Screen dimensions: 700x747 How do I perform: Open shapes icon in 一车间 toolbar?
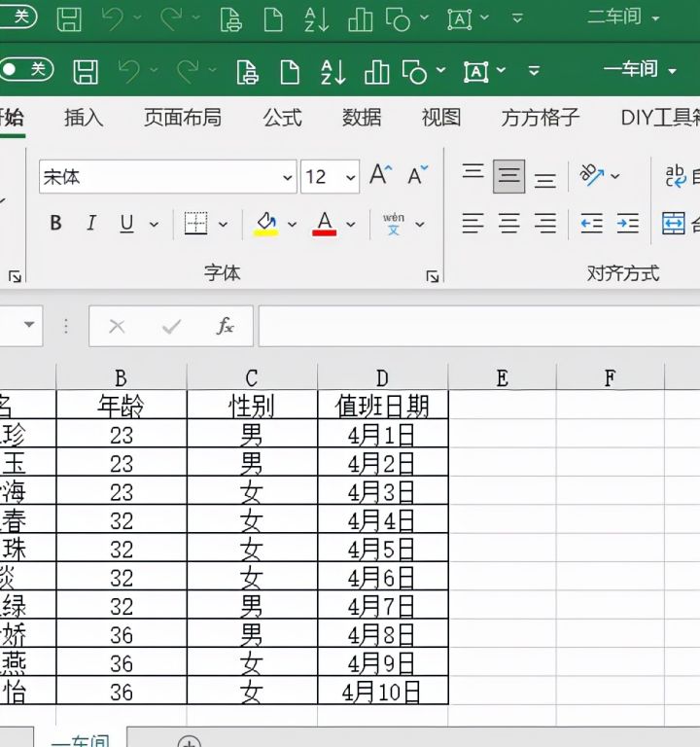click(414, 72)
